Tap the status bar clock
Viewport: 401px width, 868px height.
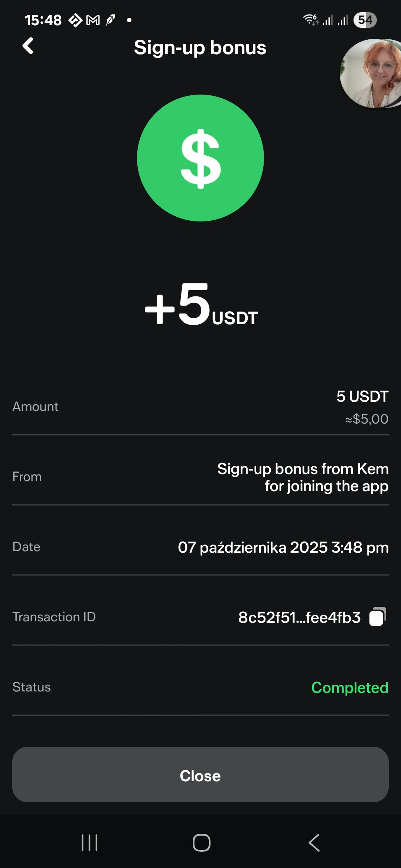[x=43, y=20]
